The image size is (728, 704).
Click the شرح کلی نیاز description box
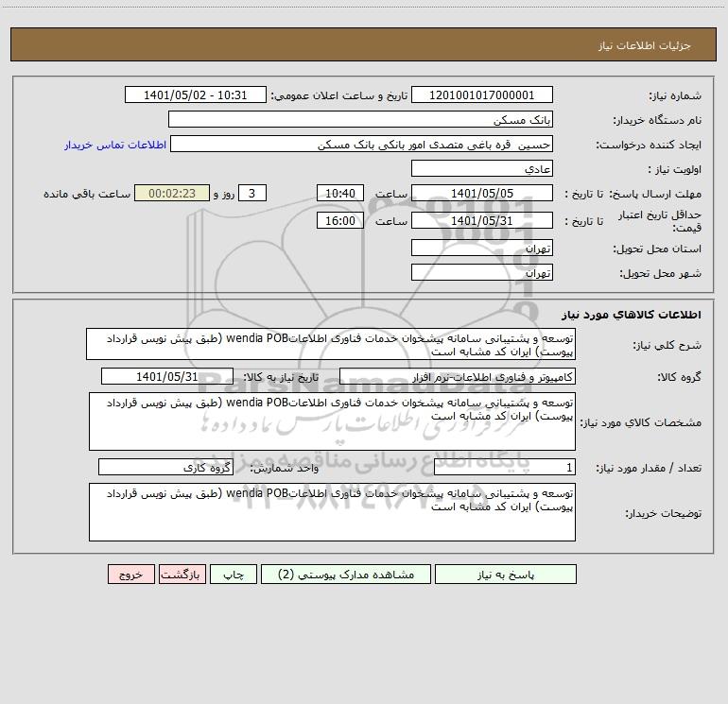(x=331, y=344)
